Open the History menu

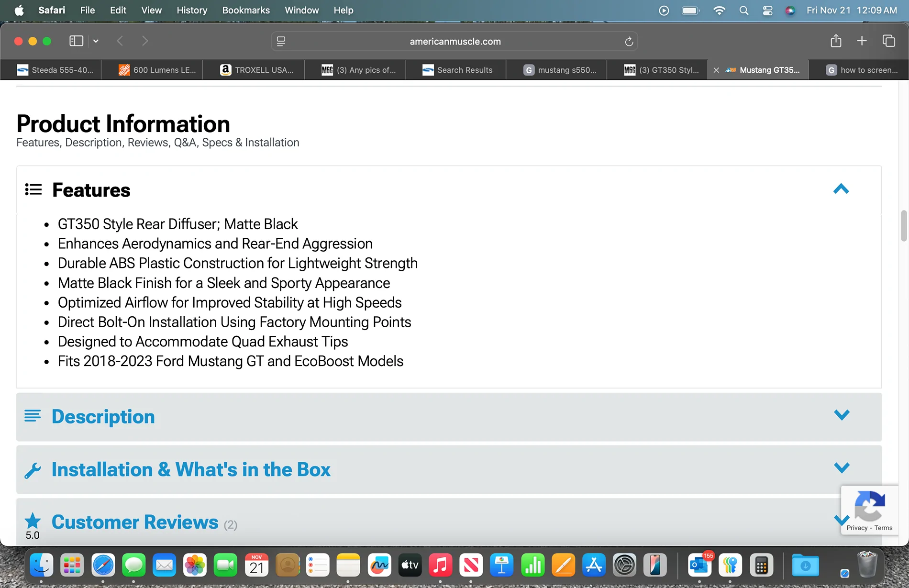coord(191,10)
